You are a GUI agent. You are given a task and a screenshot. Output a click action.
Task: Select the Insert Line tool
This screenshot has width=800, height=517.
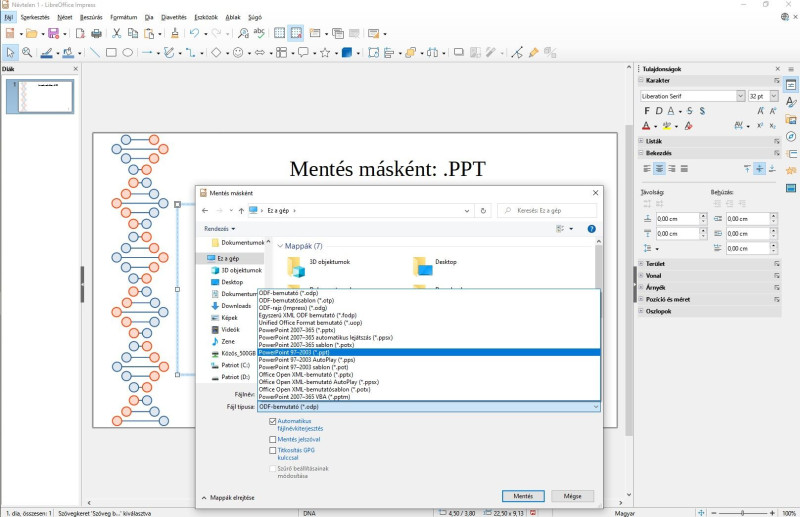tap(95, 53)
